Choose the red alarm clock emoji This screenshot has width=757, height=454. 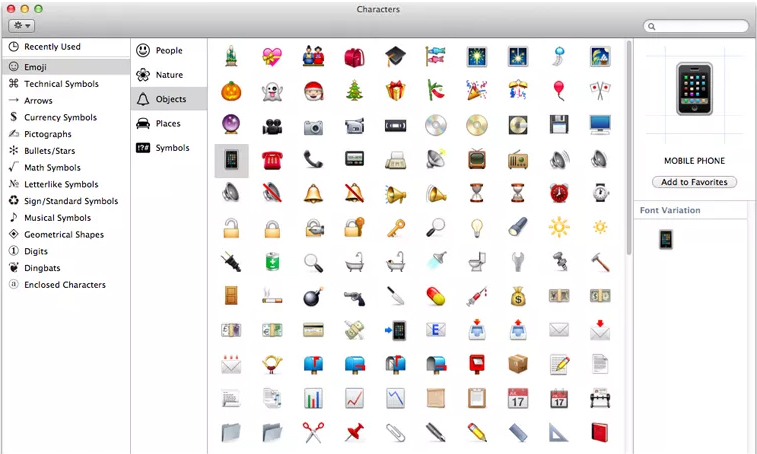559,194
